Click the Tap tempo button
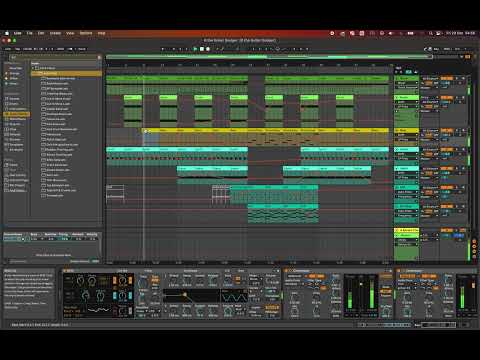The height and width of the screenshot is (360, 480). pyautogui.click(x=17, y=49)
